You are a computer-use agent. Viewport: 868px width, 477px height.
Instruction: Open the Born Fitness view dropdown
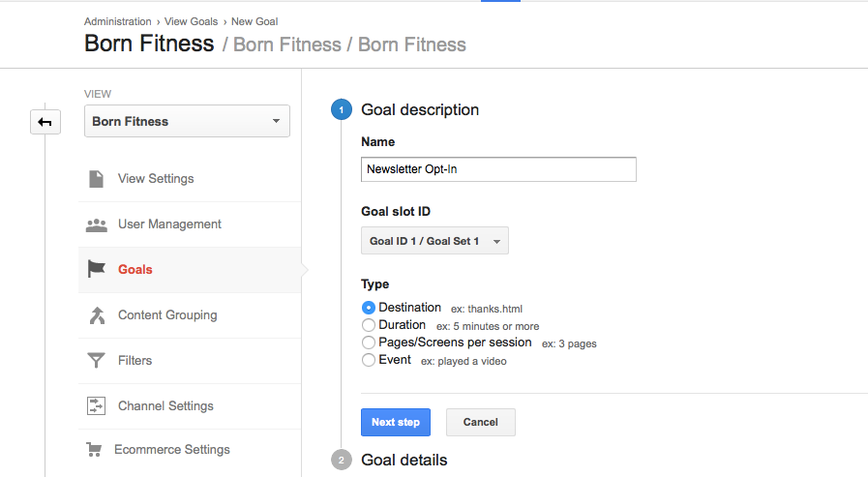point(187,121)
